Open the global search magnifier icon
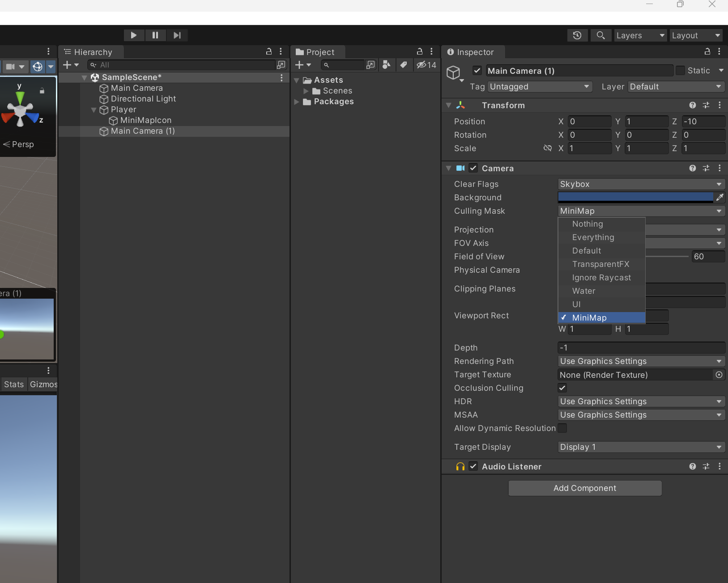This screenshot has height=583, width=728. coord(601,35)
